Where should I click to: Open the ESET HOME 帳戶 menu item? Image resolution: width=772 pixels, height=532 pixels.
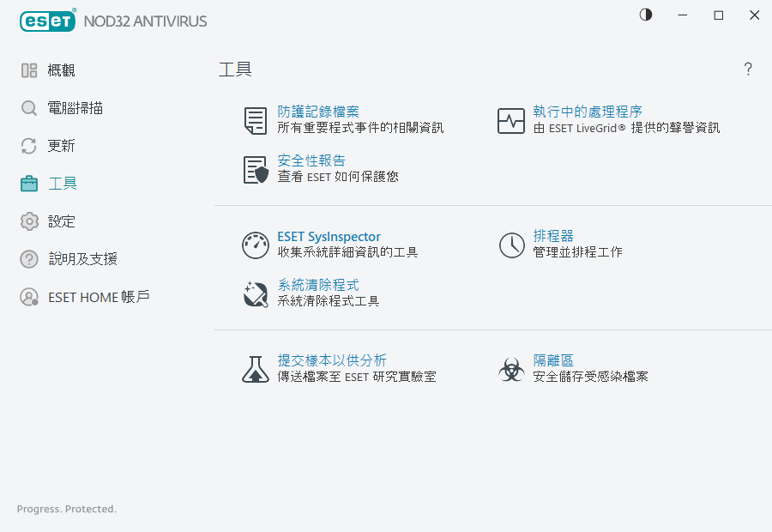point(99,297)
